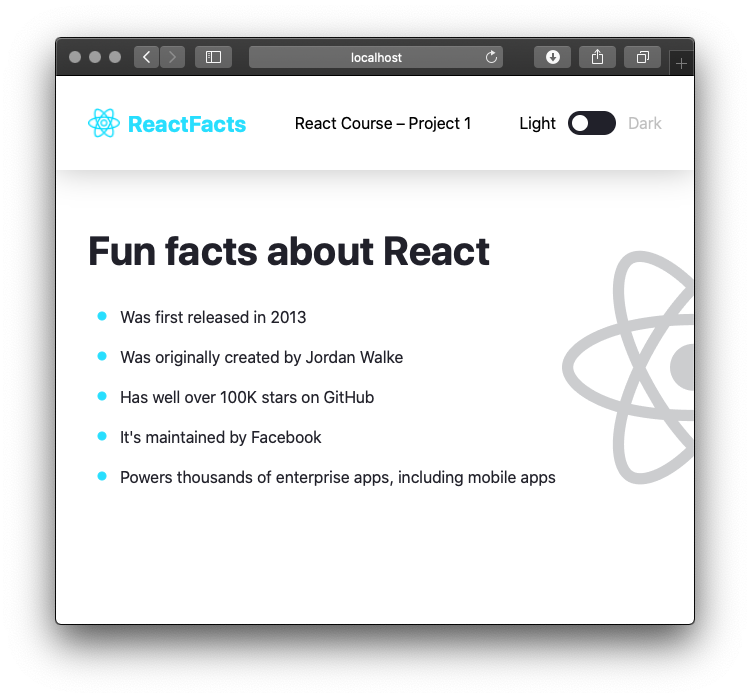Show the tab overview
Viewport: 750px width, 698px height.
tap(642, 57)
